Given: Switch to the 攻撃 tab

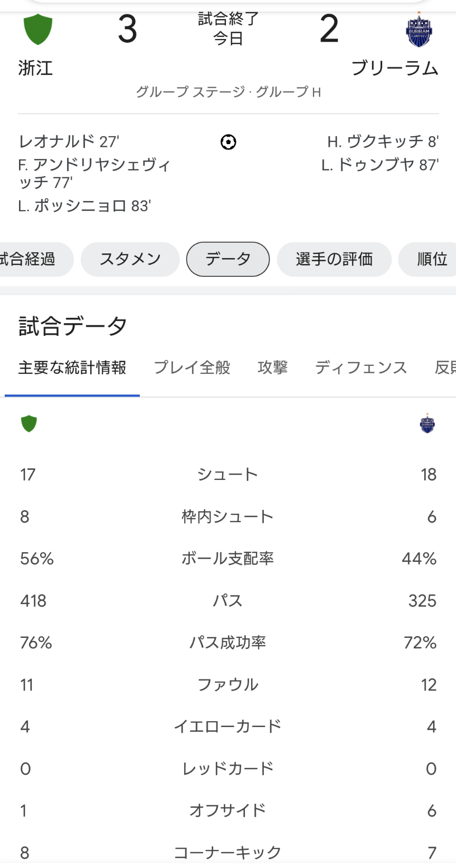Looking at the screenshot, I should 273,367.
